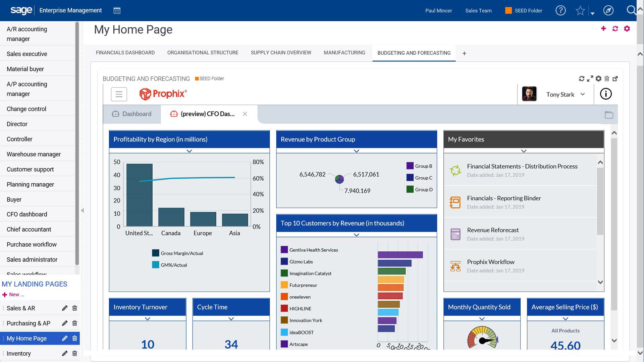Click the Revenue Reforecast purple icon
The image size is (644, 362).
coord(455,234)
